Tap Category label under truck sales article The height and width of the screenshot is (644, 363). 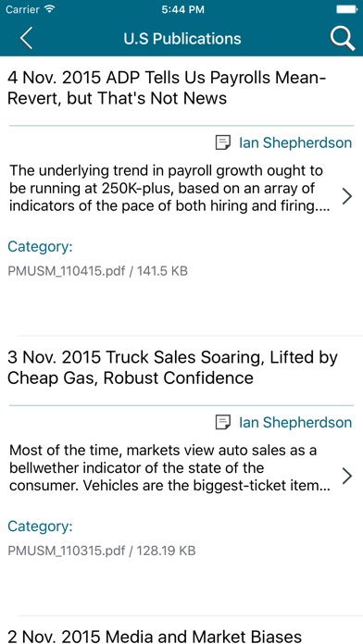40,526
